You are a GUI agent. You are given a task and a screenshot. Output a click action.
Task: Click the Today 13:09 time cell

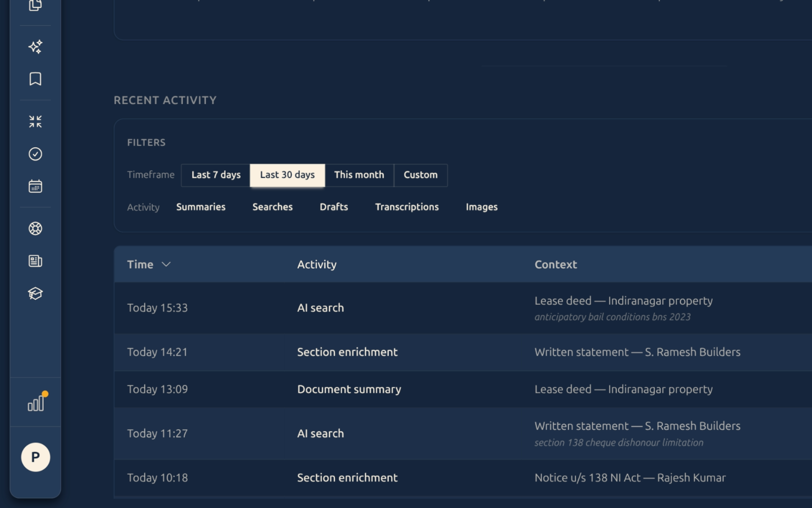pos(157,389)
